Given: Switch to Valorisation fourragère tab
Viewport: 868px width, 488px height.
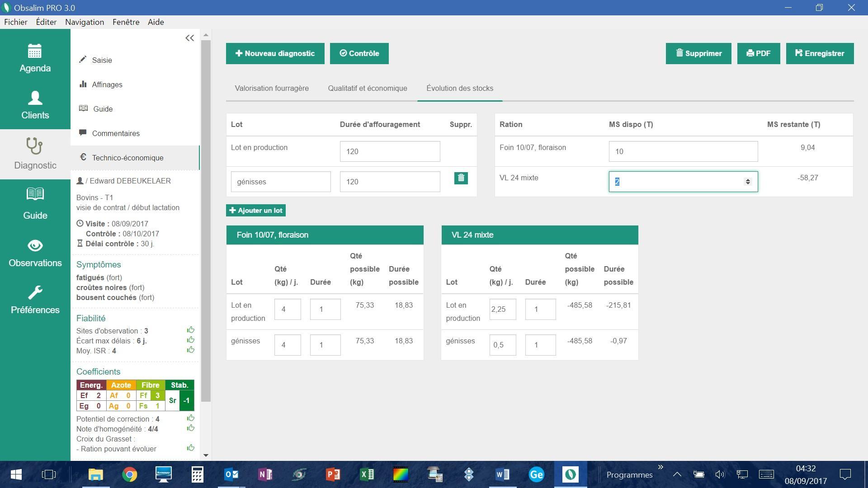Looking at the screenshot, I should click(x=272, y=89).
